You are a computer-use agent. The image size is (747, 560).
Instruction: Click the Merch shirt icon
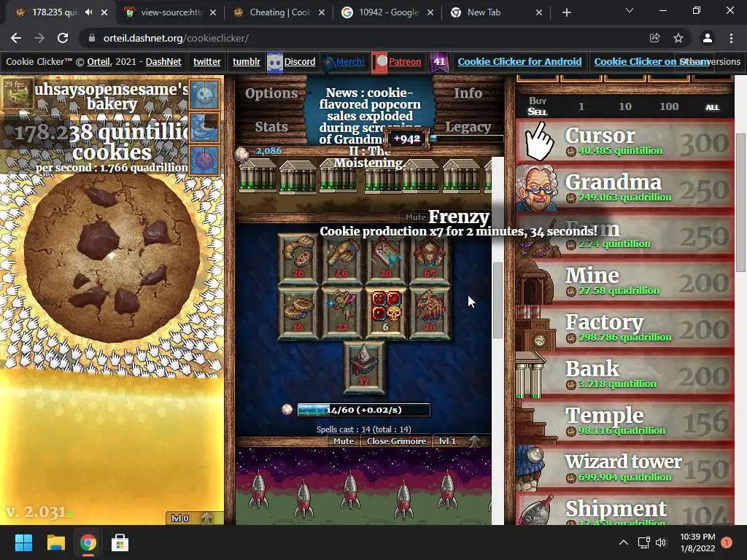click(328, 63)
